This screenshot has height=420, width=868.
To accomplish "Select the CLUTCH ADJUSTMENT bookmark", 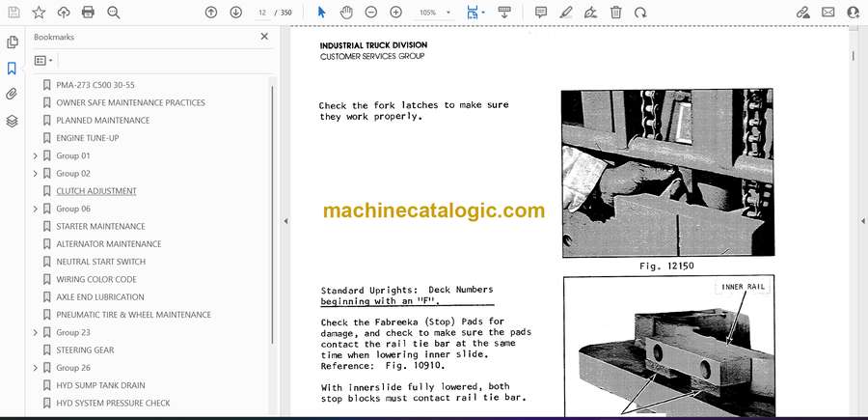I will pyautogui.click(x=96, y=191).
